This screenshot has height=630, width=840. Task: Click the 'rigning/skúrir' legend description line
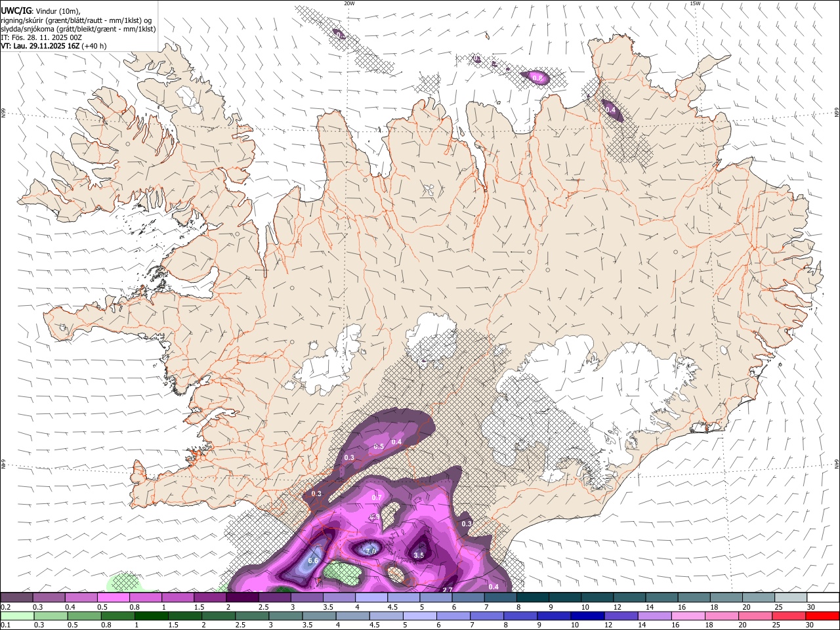point(76,20)
